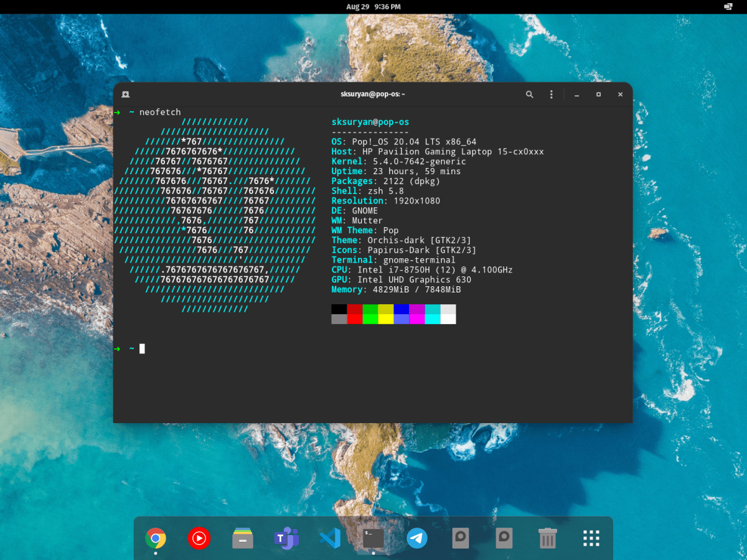This screenshot has width=747, height=560.
Task: Click the new tab icon in terminal titlebar
Action: pos(125,94)
